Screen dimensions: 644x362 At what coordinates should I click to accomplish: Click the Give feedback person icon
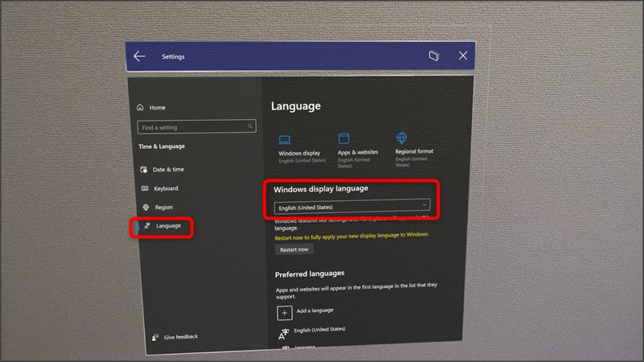pos(155,337)
